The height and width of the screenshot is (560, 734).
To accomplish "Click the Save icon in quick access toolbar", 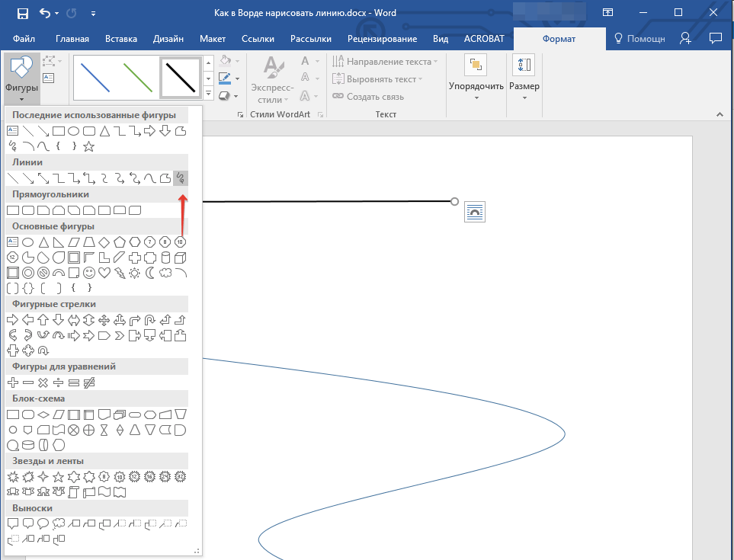I will tap(22, 13).
